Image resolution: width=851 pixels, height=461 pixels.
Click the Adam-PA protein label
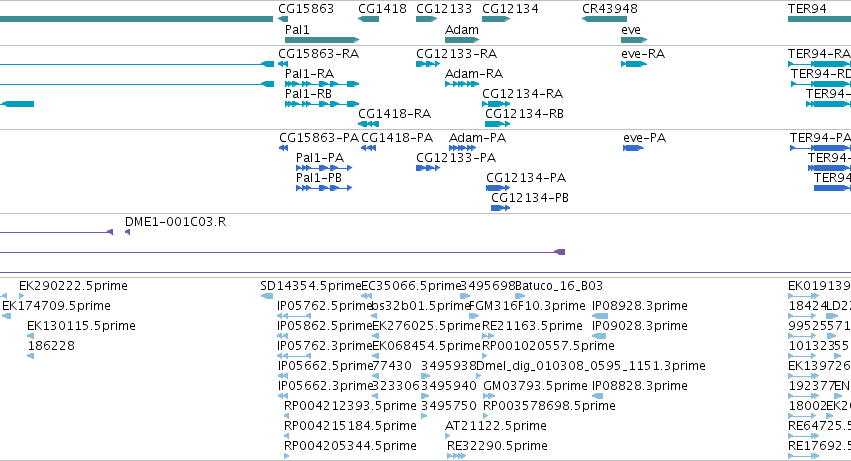477,138
